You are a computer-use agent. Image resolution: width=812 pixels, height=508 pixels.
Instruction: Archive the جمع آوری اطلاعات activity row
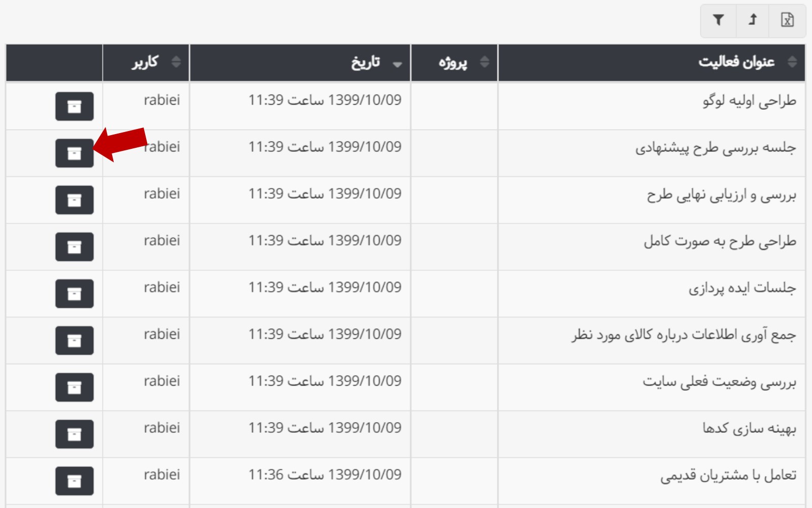[x=75, y=340]
